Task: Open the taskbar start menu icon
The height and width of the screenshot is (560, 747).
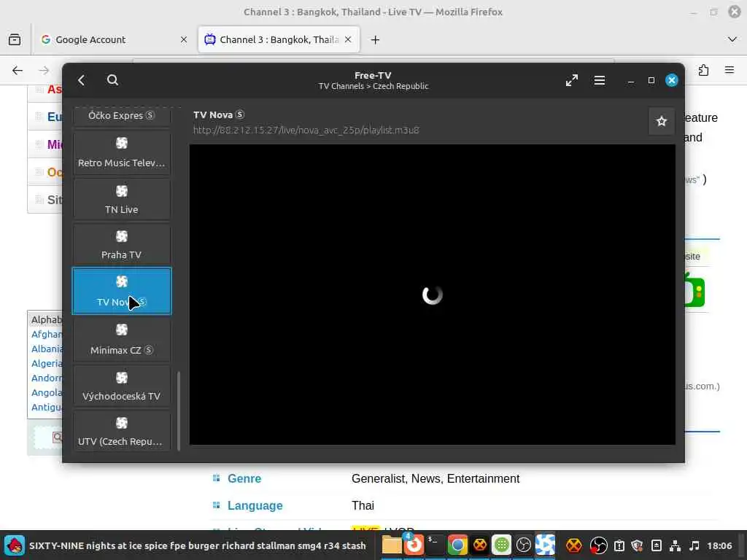Action: pos(15,545)
